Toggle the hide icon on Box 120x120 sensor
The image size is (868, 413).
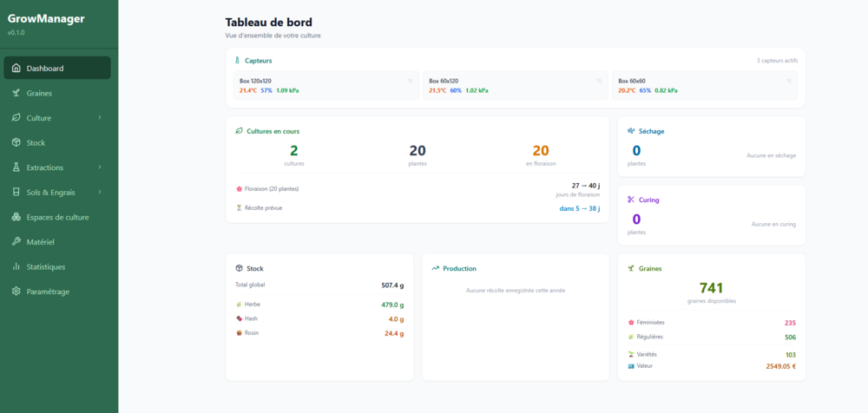(411, 81)
